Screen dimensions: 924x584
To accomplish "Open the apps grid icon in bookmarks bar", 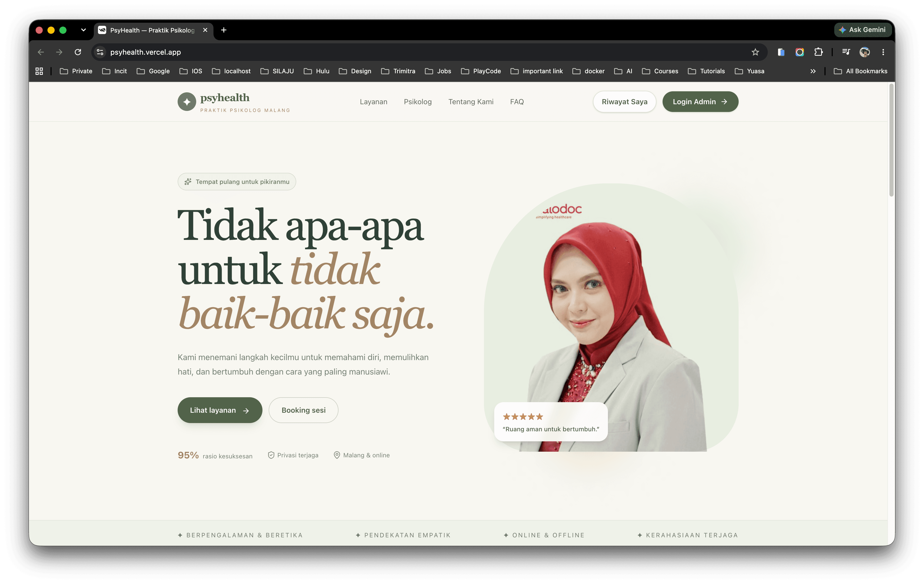I will tap(39, 71).
